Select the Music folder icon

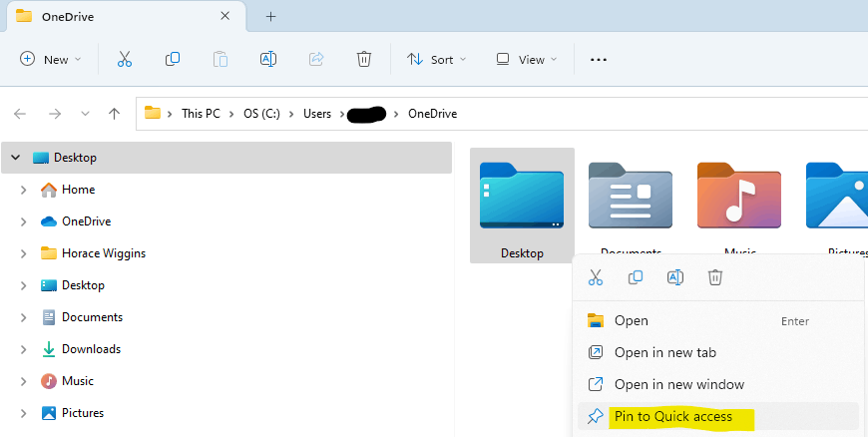coord(739,195)
